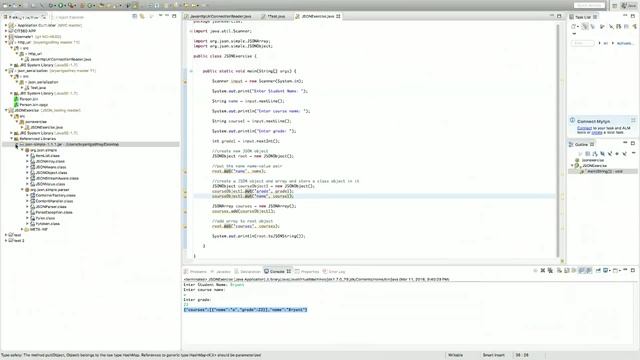Image resolution: width=640 pixels, height=360 pixels.
Task: Open the Problems tab in bottom panel
Action: click(196, 271)
